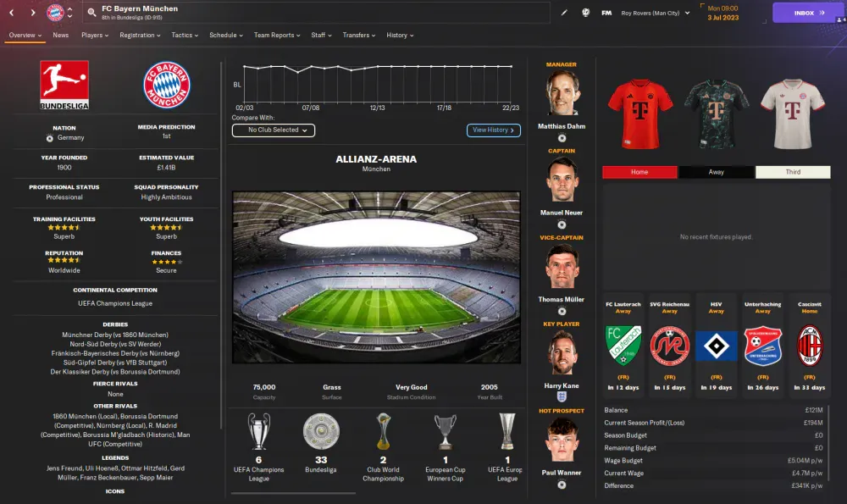The image size is (847, 504).
Task: Click the forward navigation arrow
Action: (33, 13)
